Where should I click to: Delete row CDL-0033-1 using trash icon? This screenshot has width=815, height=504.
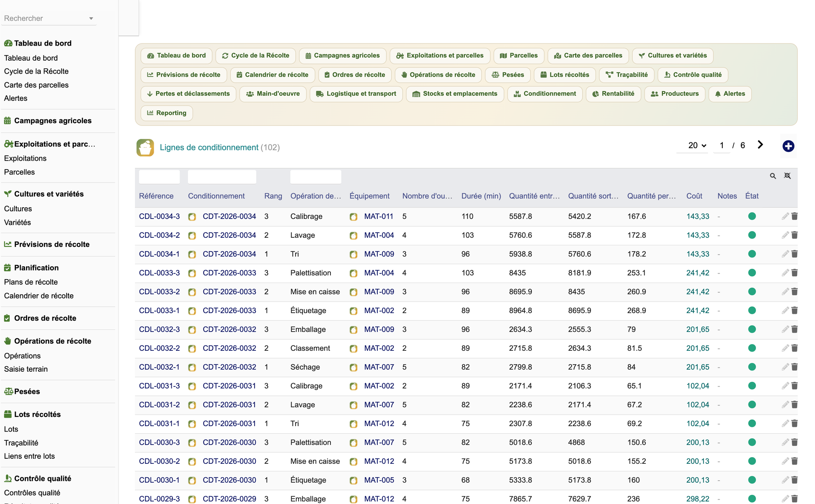(794, 311)
